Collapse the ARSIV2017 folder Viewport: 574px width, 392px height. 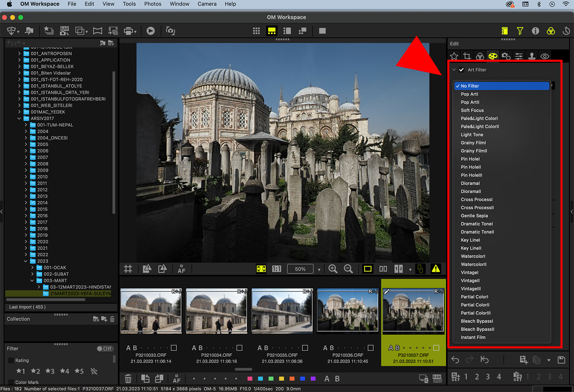tap(20, 118)
